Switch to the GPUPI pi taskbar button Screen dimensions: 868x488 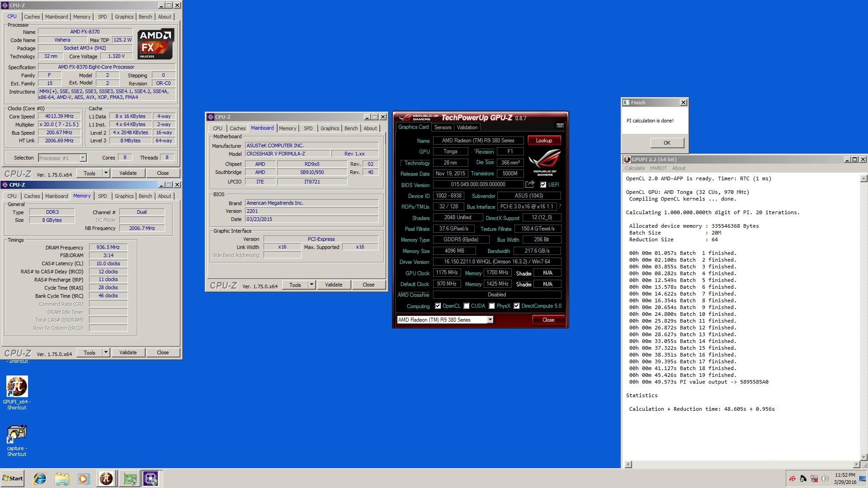click(106, 479)
